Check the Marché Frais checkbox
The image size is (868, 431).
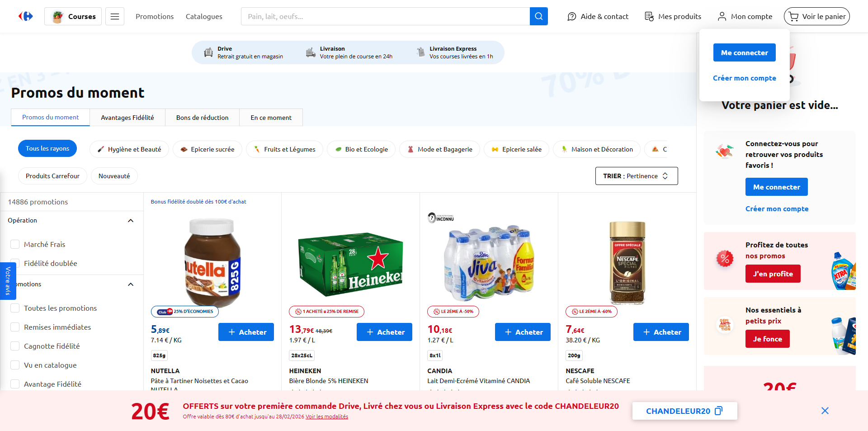15,244
